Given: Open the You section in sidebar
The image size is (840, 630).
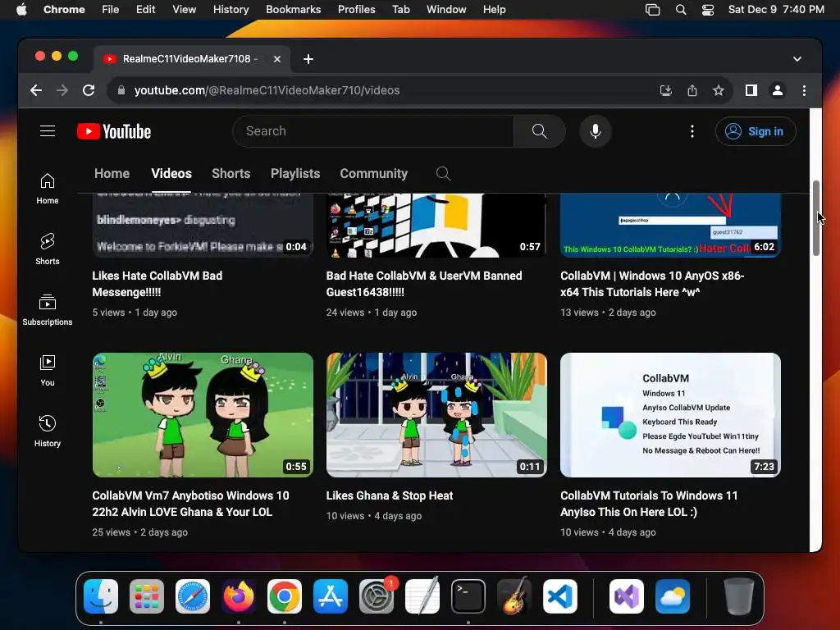Looking at the screenshot, I should [48, 370].
